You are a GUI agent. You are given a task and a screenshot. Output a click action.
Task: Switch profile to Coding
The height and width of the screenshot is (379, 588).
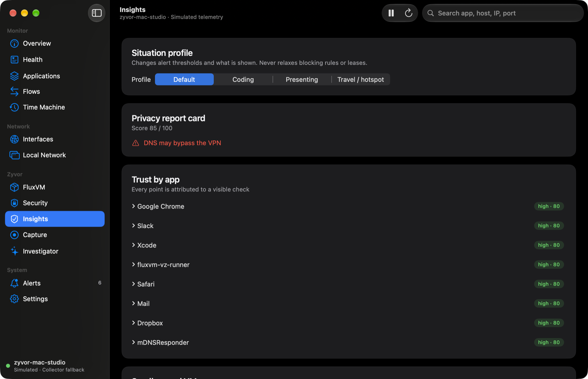[x=243, y=79]
